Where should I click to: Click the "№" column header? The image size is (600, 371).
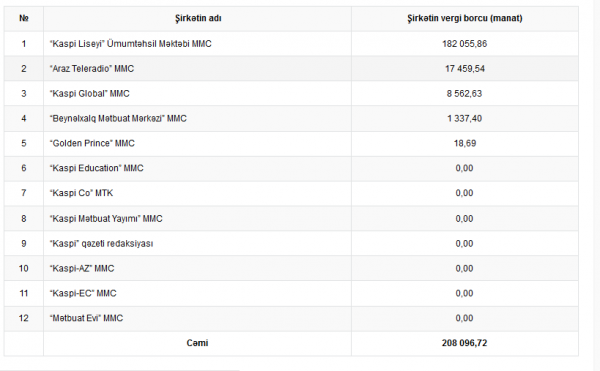pos(24,18)
